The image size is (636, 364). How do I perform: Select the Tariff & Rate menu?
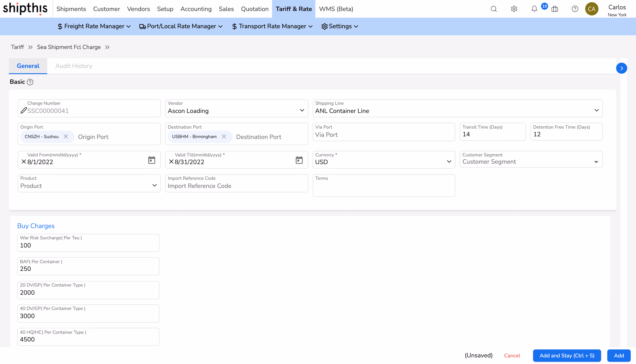click(x=294, y=9)
